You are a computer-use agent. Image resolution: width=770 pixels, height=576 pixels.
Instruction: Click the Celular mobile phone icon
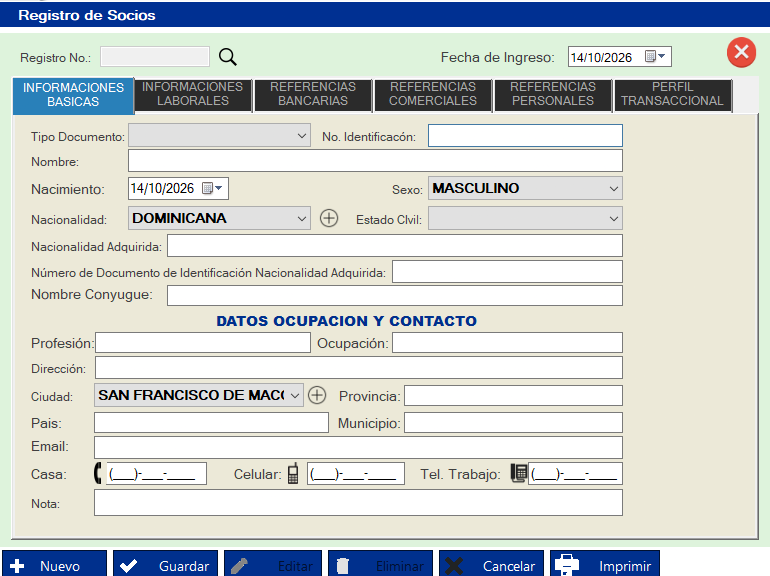(x=293, y=473)
